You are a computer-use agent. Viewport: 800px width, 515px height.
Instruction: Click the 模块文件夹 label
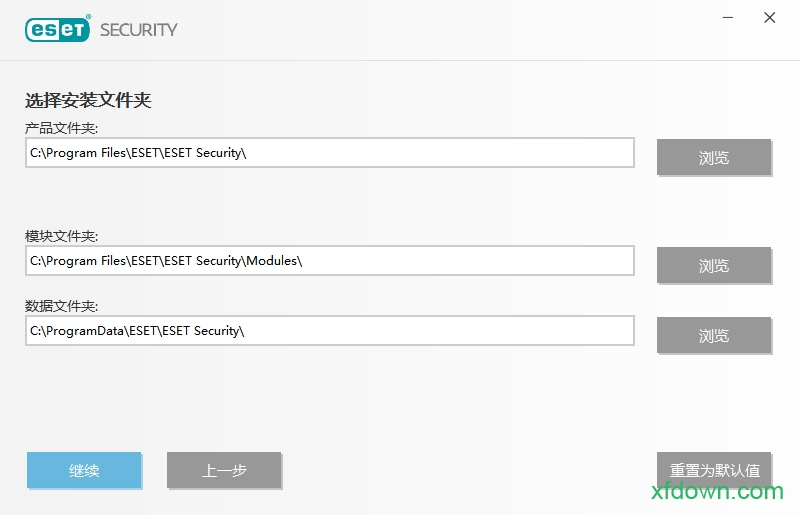(x=62, y=236)
